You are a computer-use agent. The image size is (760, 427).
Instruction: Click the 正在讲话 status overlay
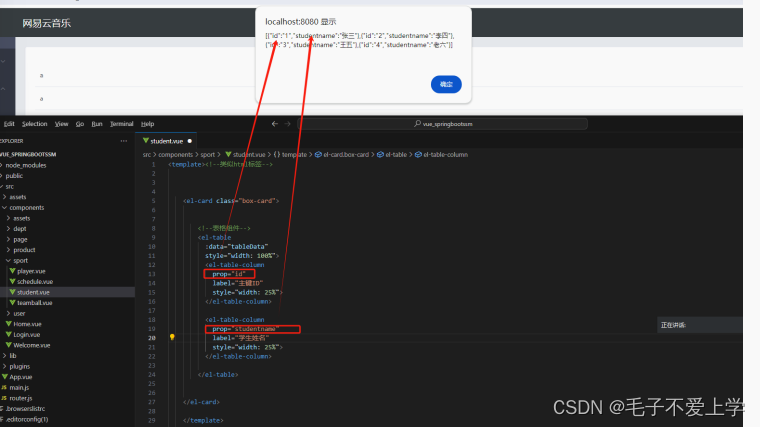(699, 325)
